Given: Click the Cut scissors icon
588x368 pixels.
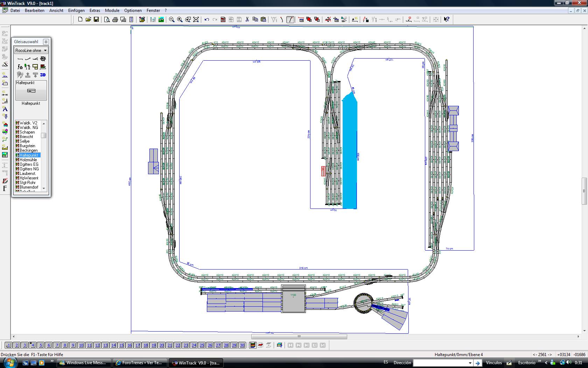Looking at the screenshot, I should pos(247,19).
